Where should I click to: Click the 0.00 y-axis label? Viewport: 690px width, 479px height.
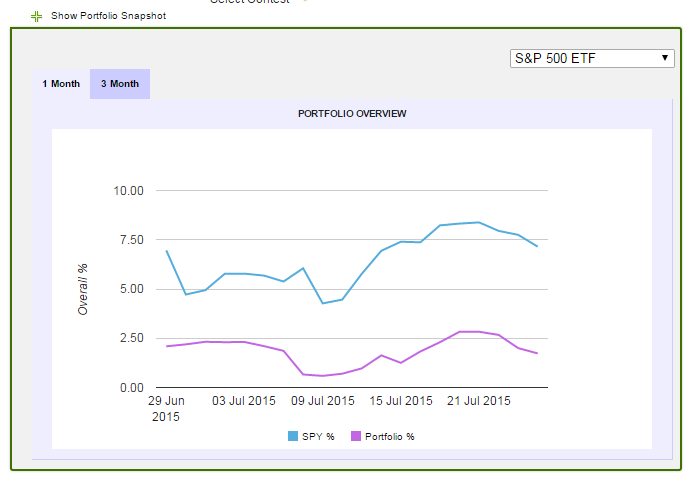tap(132, 388)
